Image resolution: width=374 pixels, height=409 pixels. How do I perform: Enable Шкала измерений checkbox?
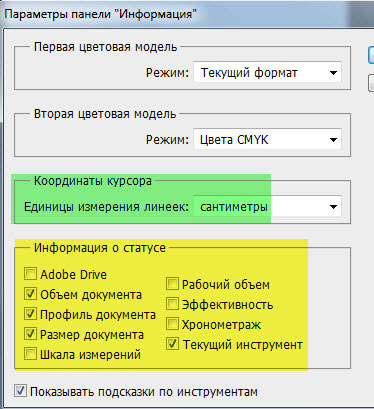30,354
